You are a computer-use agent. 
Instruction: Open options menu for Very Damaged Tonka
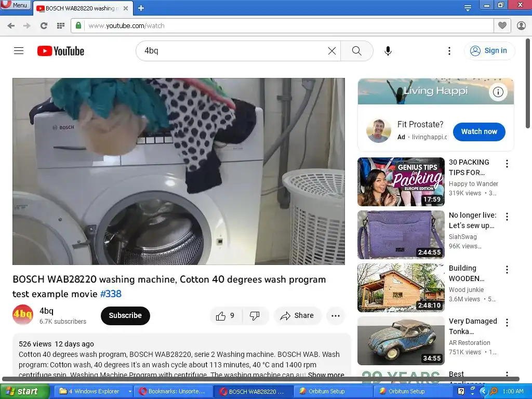pos(507,323)
